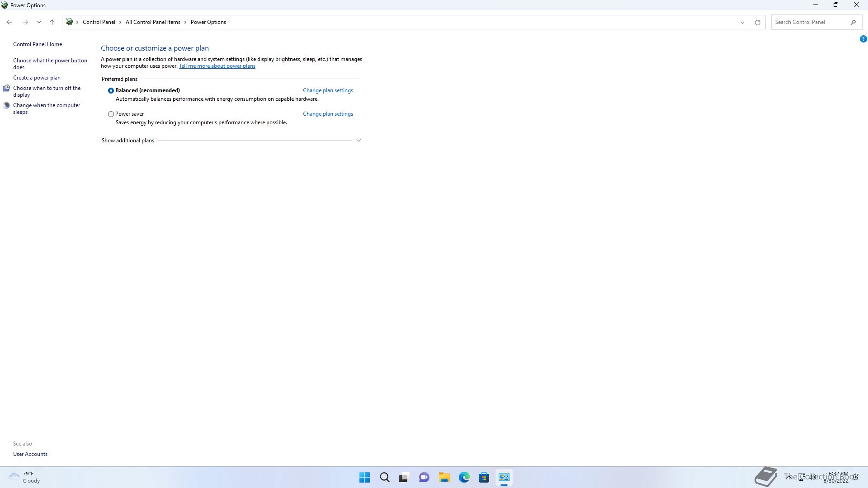Click the refresh address bar icon
The image size is (868, 488).
coord(757,22)
